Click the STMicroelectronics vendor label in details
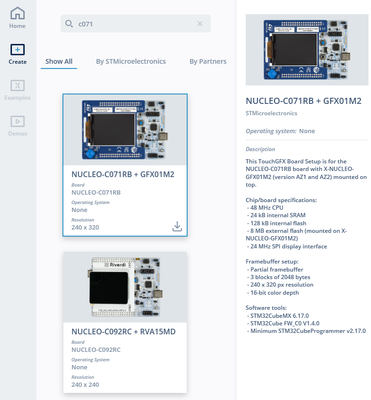Screen dimensions: 371x400 coord(271,113)
